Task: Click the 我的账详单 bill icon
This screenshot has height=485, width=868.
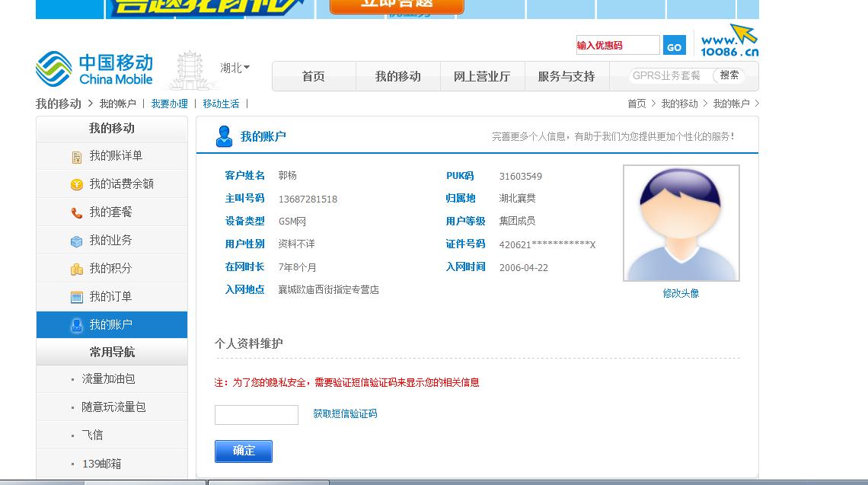Action: 77,157
